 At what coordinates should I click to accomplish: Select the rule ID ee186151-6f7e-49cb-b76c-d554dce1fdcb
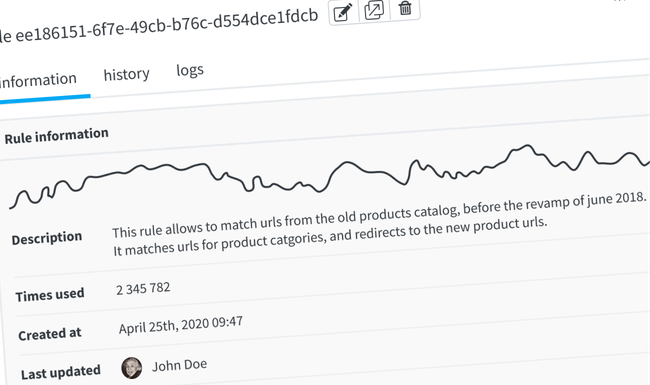167,26
